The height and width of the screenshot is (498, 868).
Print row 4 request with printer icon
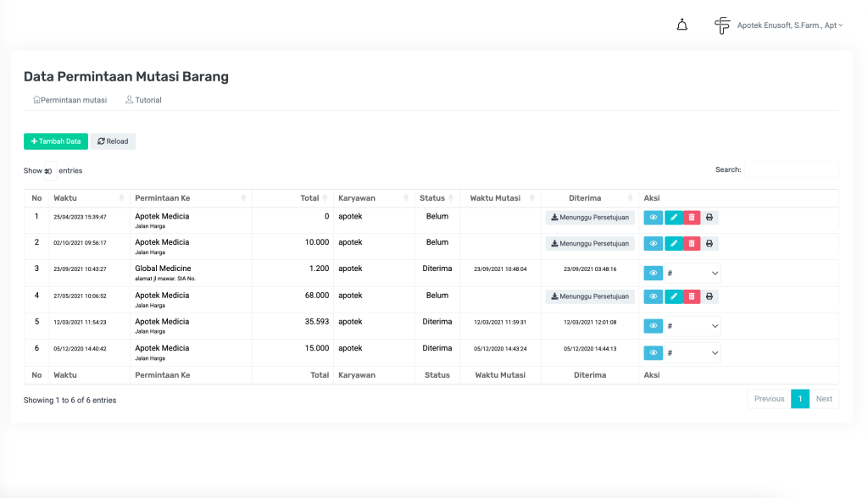point(709,296)
